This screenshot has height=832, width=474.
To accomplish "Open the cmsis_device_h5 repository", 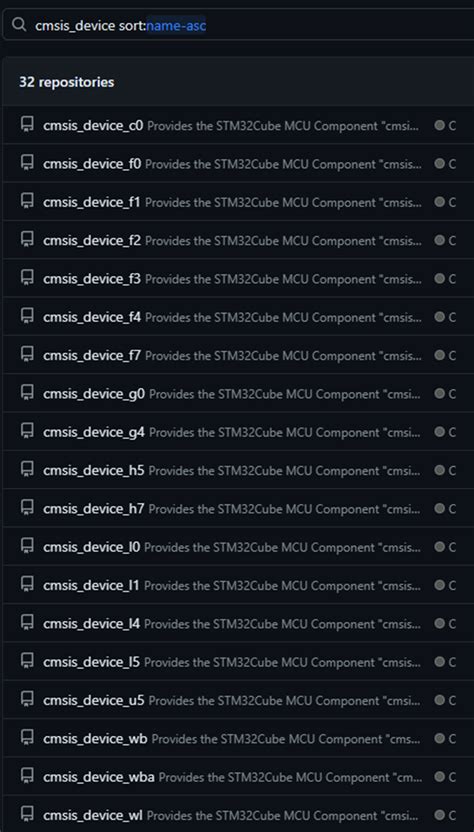I will click(x=94, y=470).
